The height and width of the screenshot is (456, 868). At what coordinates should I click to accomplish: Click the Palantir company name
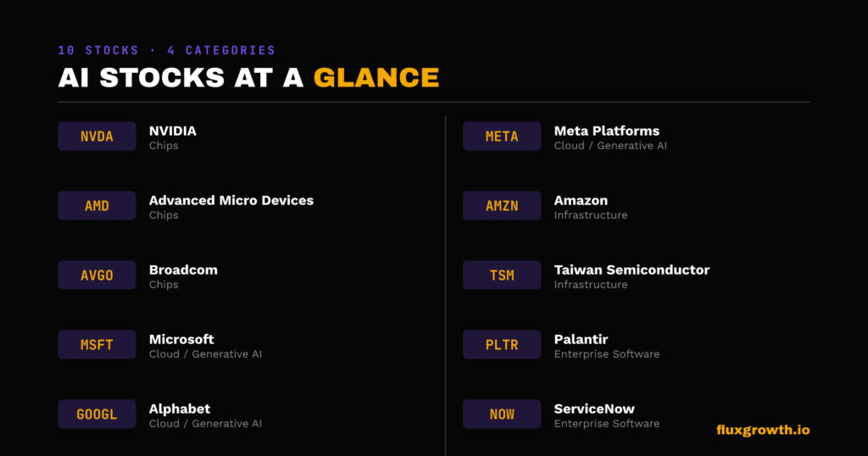581,339
